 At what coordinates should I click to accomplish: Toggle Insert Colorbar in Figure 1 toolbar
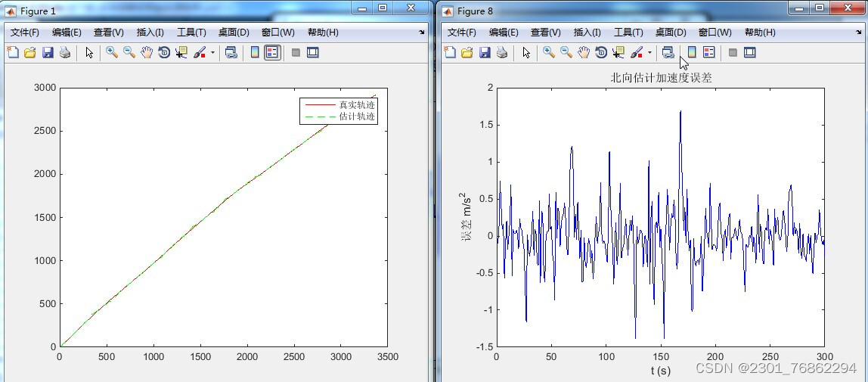255,53
